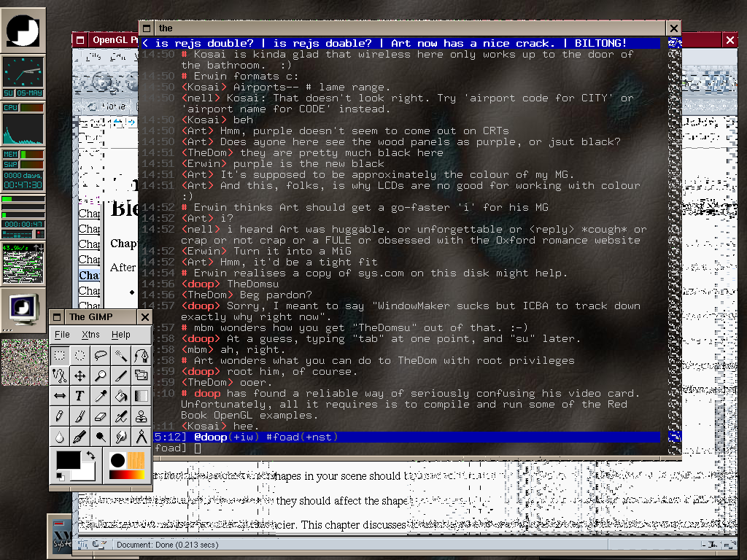Pick the Ink pen tool

point(80,437)
